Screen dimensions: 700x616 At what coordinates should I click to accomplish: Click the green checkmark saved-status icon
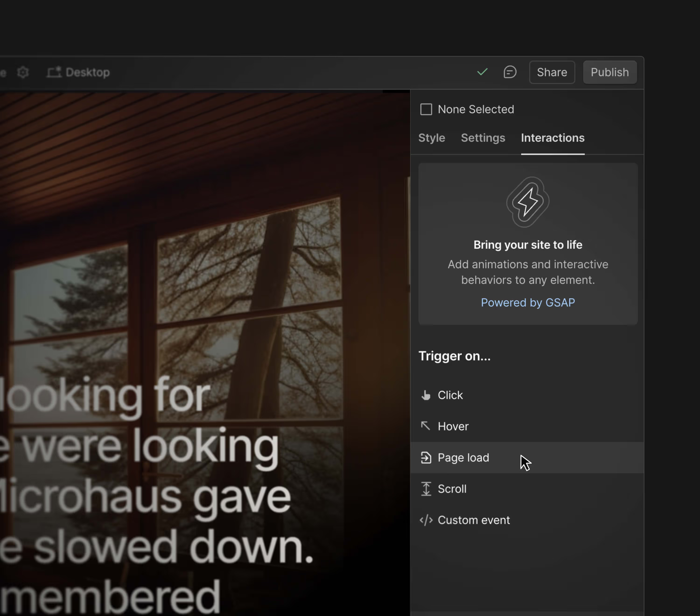pos(482,72)
